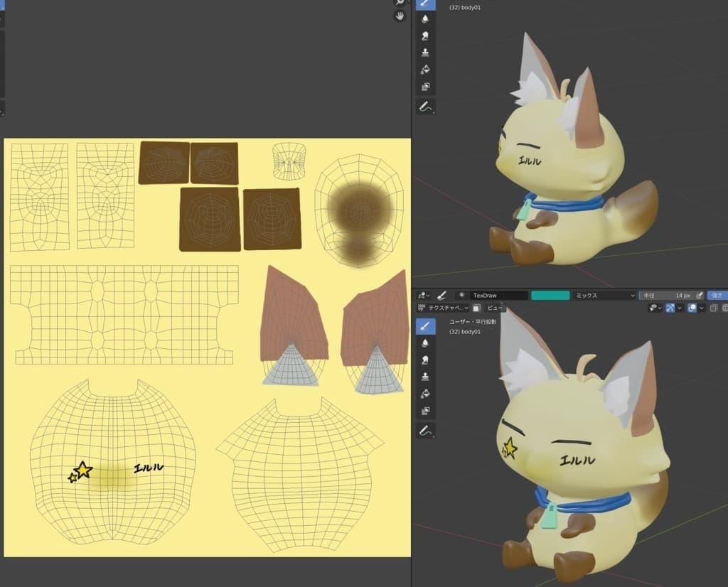This screenshot has width=728, height=587.
Task: Select the Draw brush tool in lower viewport
Action: (425, 325)
